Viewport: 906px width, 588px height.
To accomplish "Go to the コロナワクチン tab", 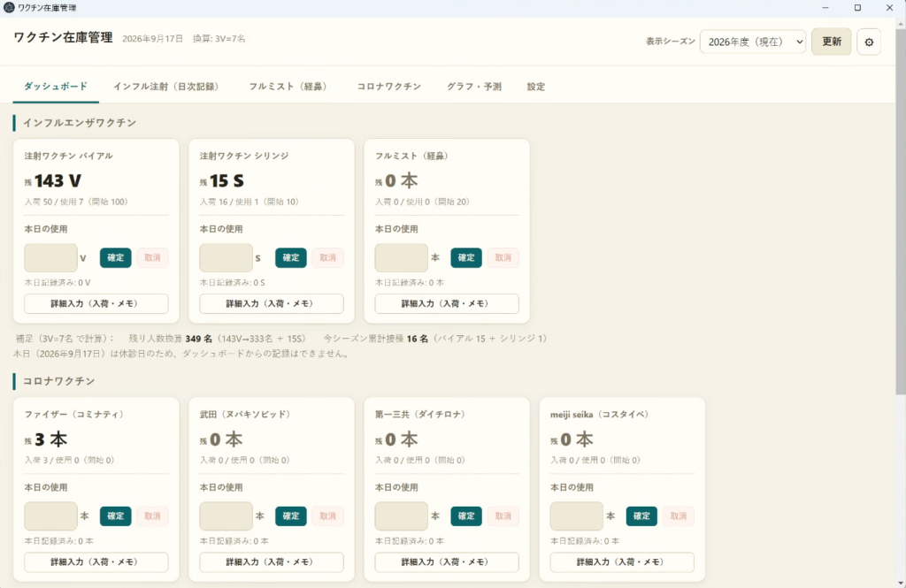I will coord(389,87).
